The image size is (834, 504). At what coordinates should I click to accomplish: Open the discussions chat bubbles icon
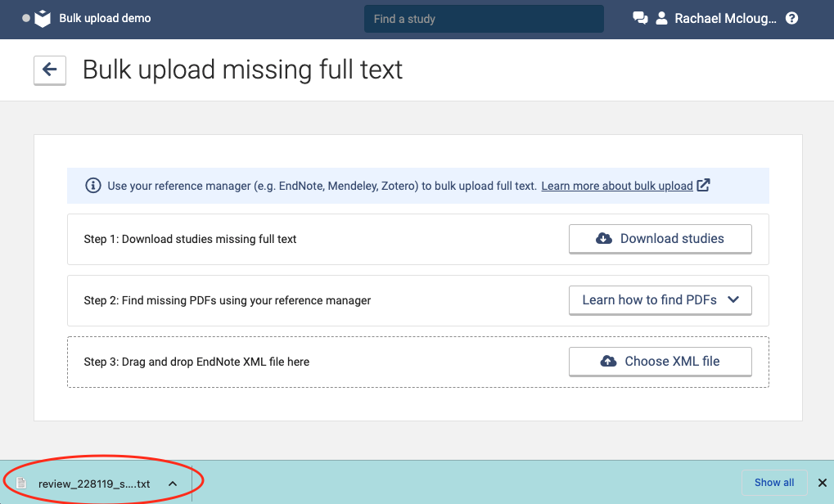tap(640, 18)
